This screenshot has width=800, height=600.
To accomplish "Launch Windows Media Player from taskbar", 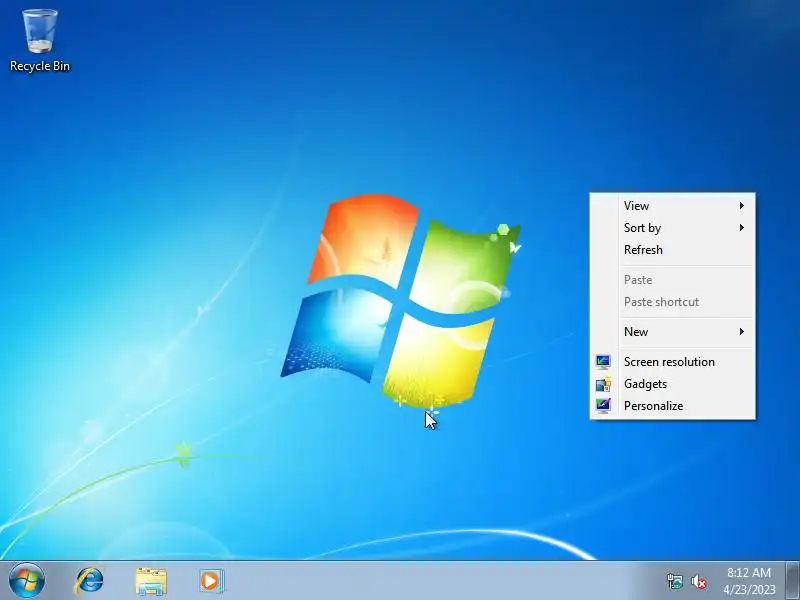I will click(212, 581).
